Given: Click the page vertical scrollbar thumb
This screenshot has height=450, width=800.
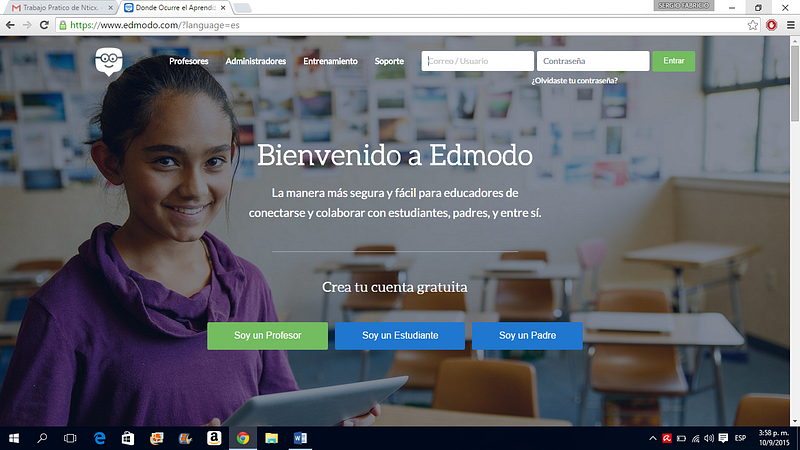Looking at the screenshot, I should 795,83.
